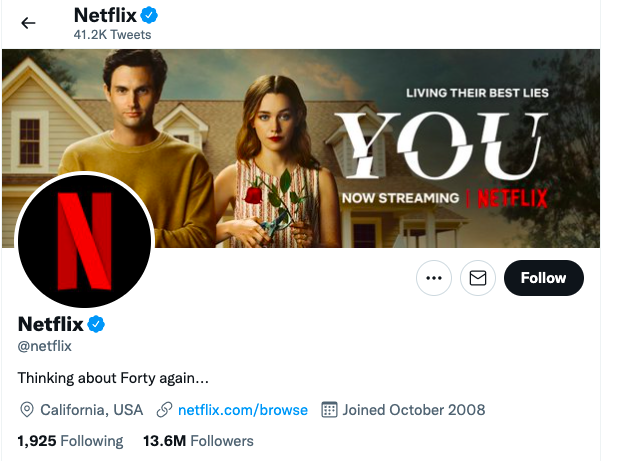Follow the Netflix account

pos(543,278)
